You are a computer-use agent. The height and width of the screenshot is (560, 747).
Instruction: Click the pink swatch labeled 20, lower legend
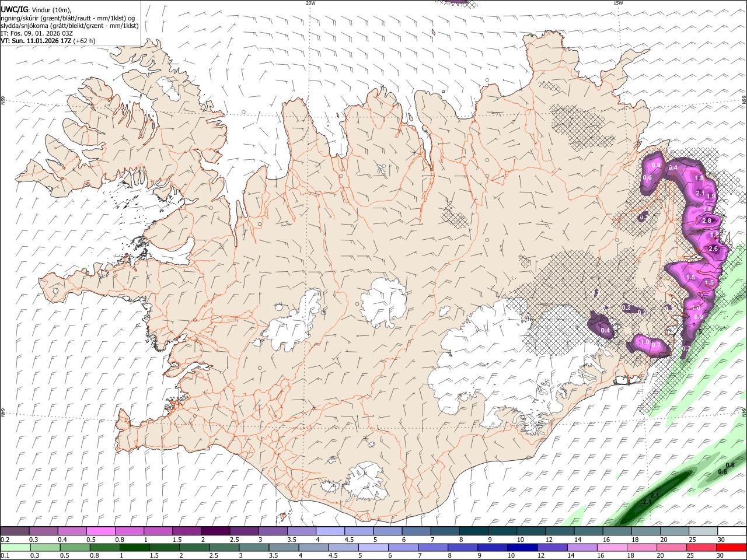[x=672, y=547]
